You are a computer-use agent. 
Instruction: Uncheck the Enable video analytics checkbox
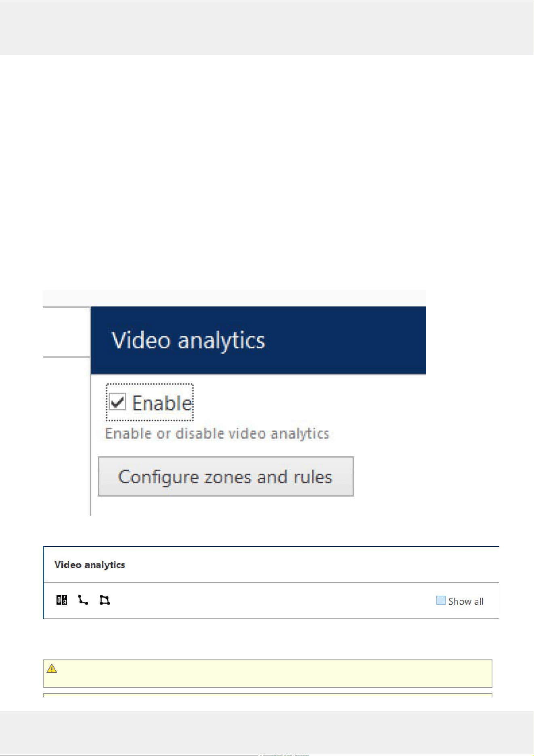[x=117, y=402]
